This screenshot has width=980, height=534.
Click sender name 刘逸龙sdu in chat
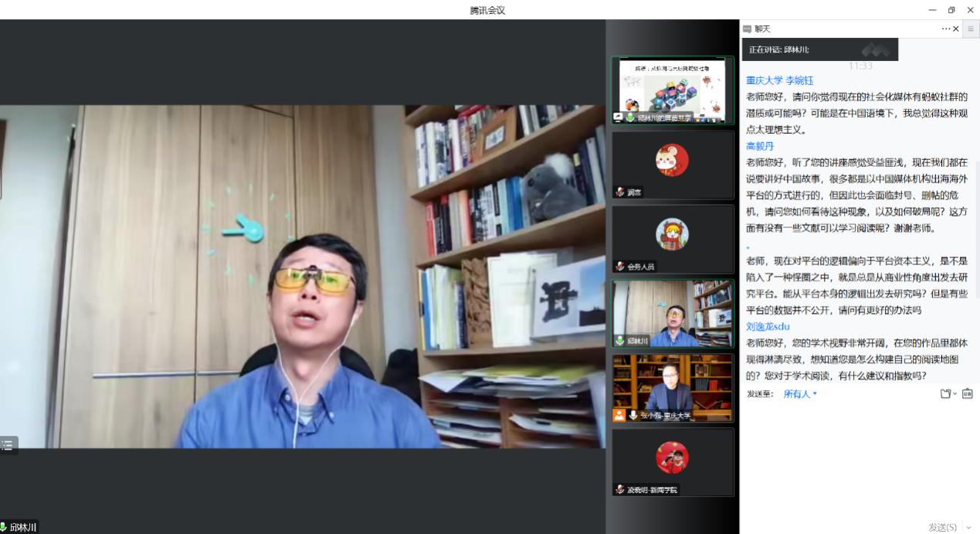[768, 327]
